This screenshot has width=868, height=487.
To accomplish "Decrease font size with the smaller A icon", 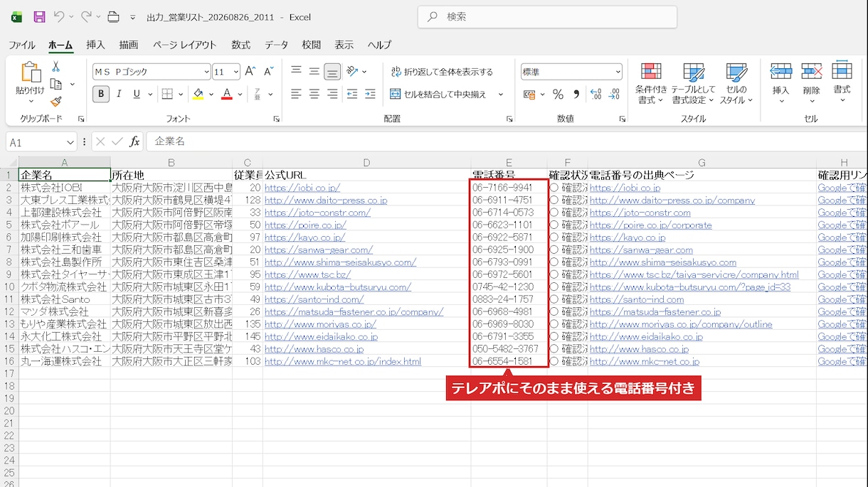I will (268, 72).
